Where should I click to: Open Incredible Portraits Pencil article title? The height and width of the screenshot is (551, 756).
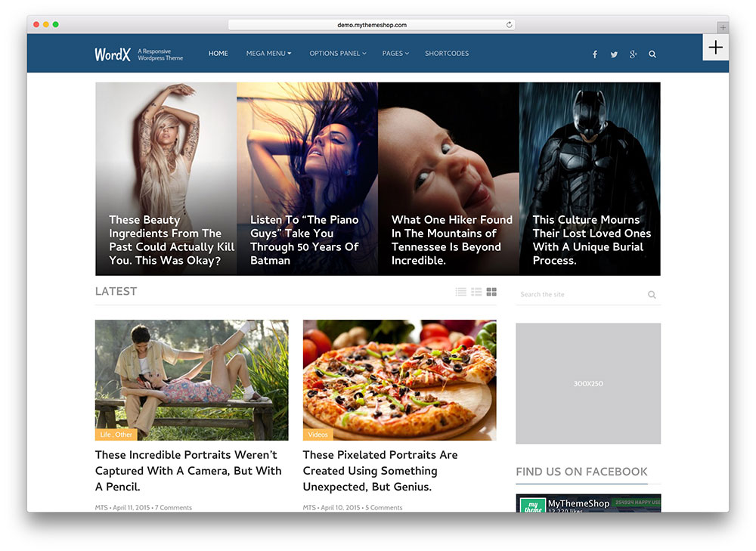(188, 471)
